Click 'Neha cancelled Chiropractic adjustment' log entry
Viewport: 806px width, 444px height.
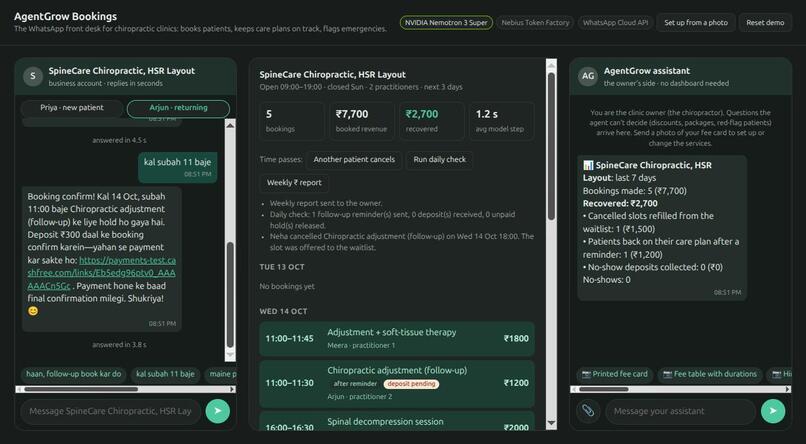click(401, 242)
